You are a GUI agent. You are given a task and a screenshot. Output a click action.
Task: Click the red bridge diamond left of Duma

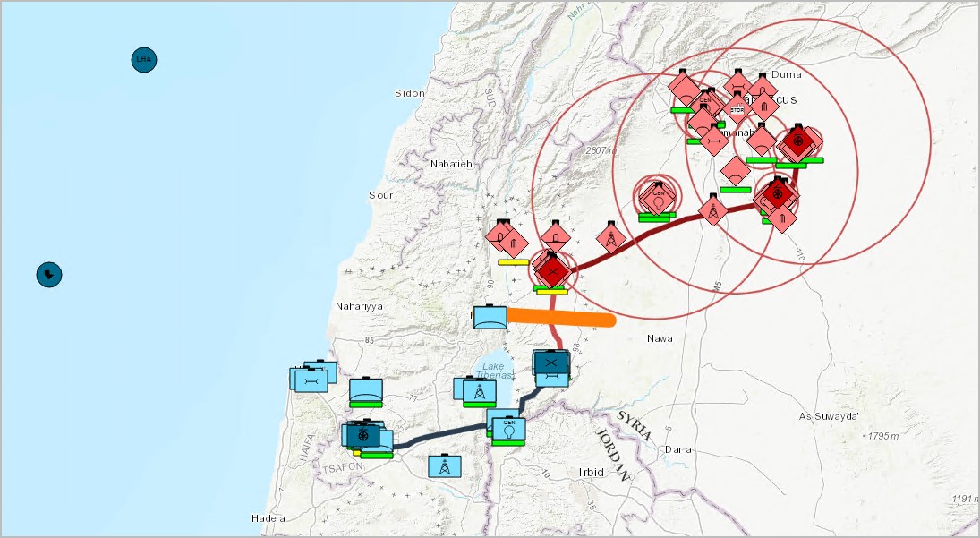pyautogui.click(x=738, y=85)
